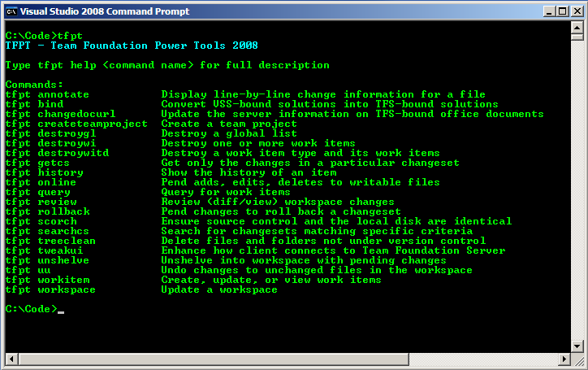The width and height of the screenshot is (588, 370).
Task: Click the 'tfpt destroywi' command text
Action: pyautogui.click(x=50, y=143)
